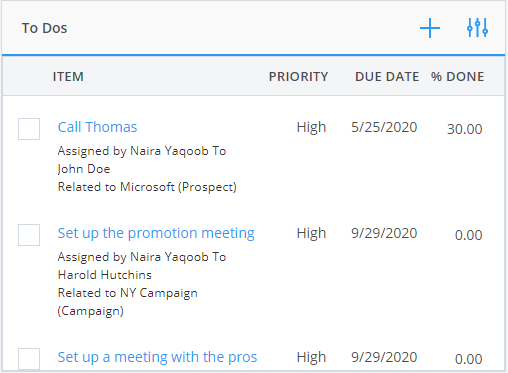Click the promotion meeting 9/29/2020 due date
The height and width of the screenshot is (373, 508).
(384, 233)
